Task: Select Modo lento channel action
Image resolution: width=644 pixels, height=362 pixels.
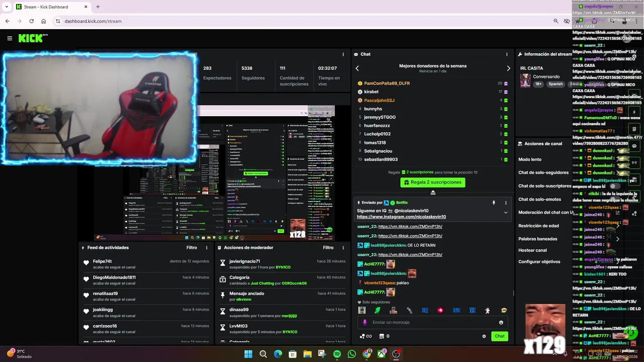Action: coord(530,159)
